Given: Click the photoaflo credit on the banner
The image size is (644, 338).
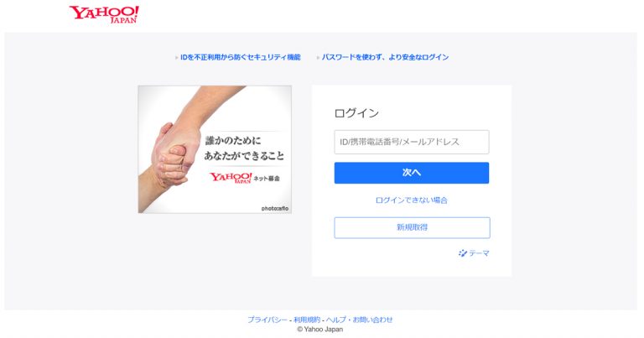Looking at the screenshot, I should [x=275, y=208].
